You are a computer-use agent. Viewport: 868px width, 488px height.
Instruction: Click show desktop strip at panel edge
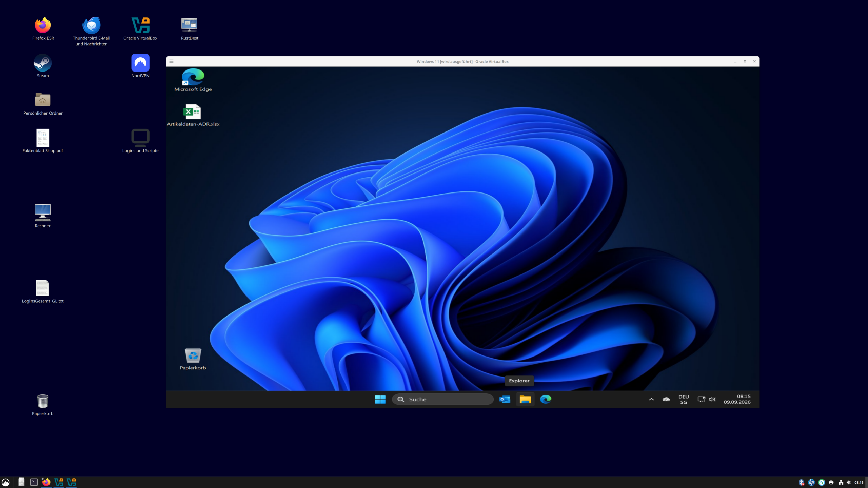click(866, 482)
